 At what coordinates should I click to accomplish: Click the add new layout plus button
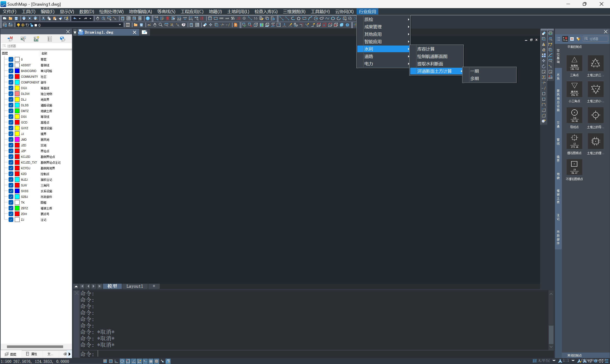154,286
